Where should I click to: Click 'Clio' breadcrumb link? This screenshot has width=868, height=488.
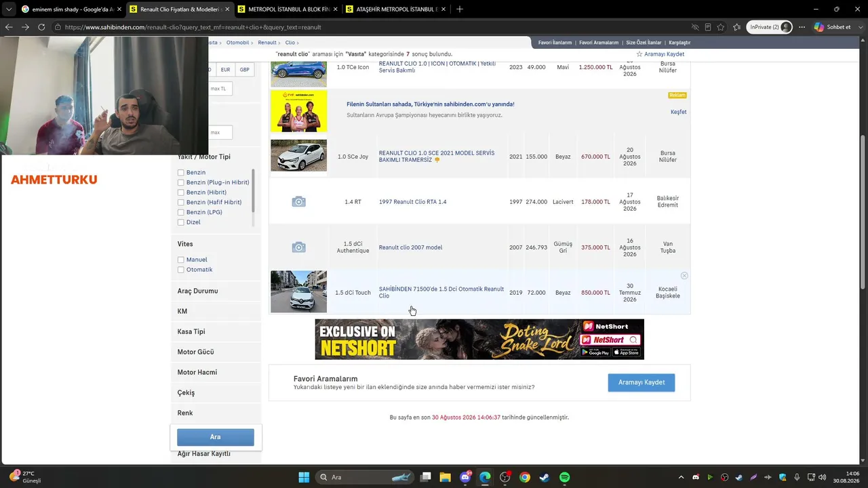290,43
